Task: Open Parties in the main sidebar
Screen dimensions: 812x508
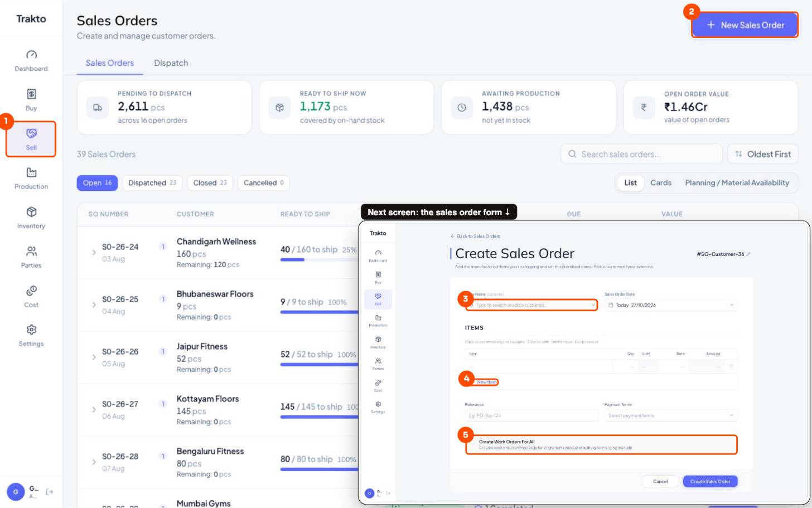Action: tap(31, 257)
